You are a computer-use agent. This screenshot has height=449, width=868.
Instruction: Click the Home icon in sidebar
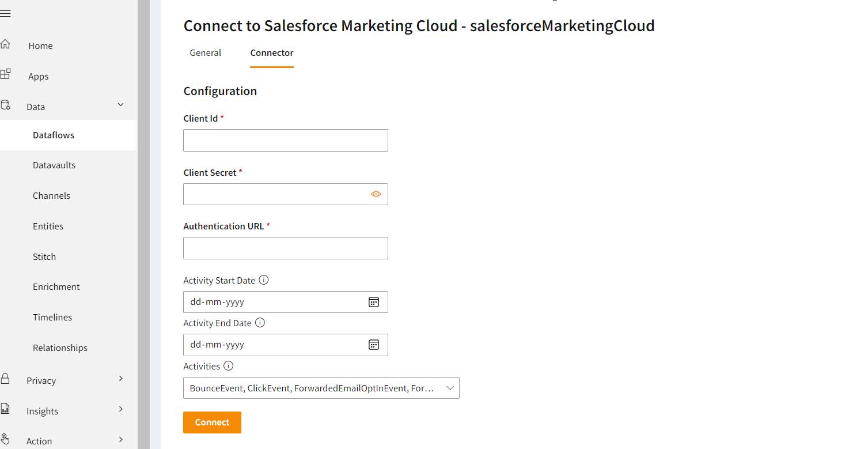(x=5, y=44)
